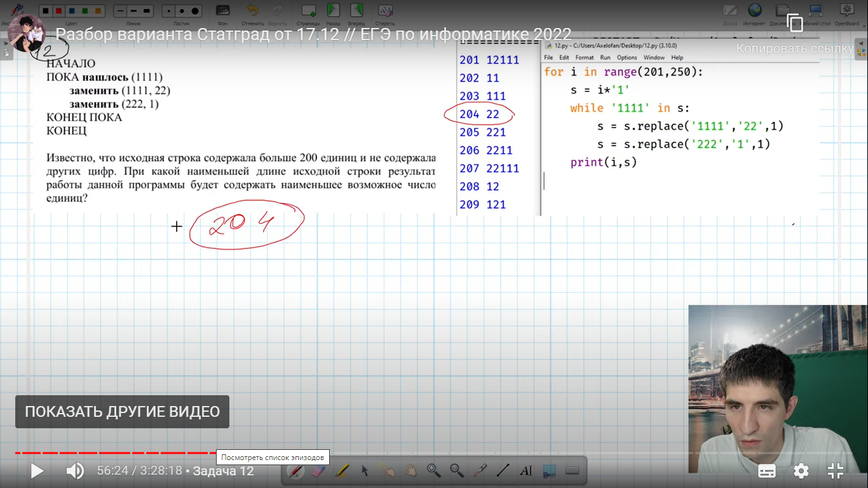The height and width of the screenshot is (488, 868).
Task: Open the 'Страницы' pages button
Action: (x=308, y=11)
